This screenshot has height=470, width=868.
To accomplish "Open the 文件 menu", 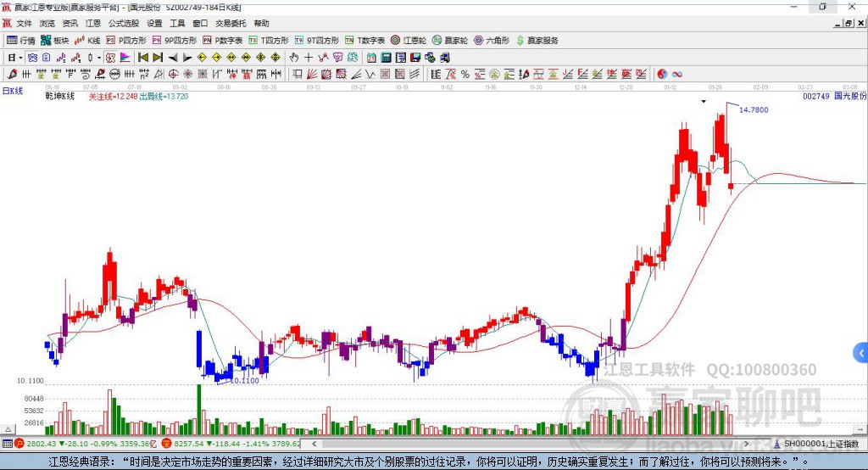I will (24, 23).
